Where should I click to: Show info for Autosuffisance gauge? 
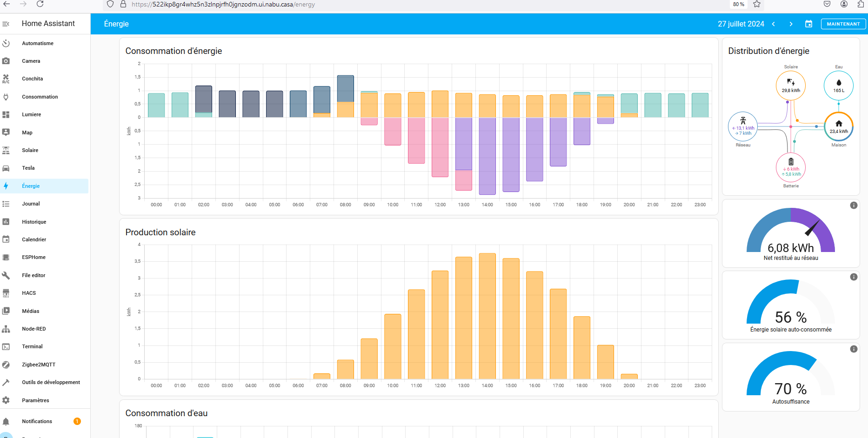(x=854, y=349)
